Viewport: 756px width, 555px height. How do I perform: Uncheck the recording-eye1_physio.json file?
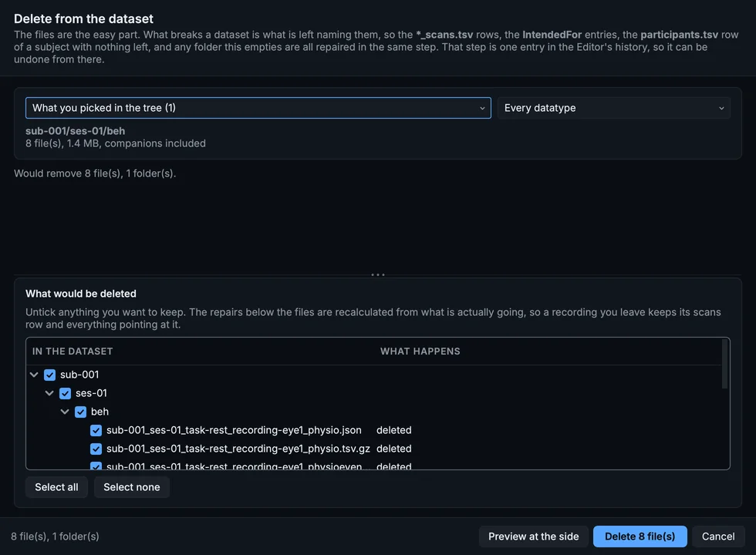click(x=96, y=430)
